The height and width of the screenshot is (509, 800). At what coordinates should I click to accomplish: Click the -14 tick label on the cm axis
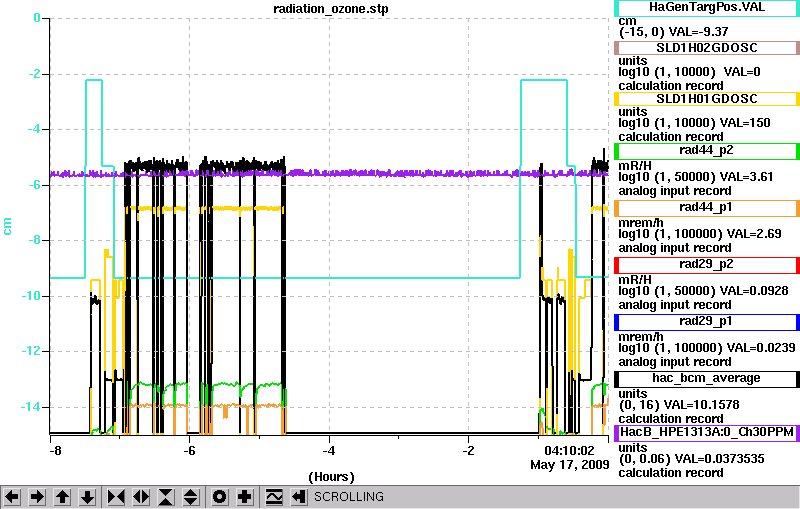point(31,407)
